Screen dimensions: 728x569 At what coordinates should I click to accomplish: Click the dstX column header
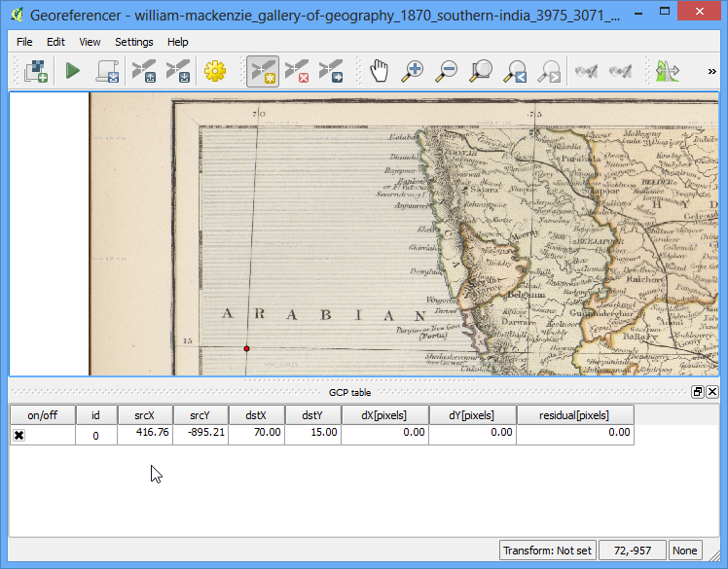256,415
